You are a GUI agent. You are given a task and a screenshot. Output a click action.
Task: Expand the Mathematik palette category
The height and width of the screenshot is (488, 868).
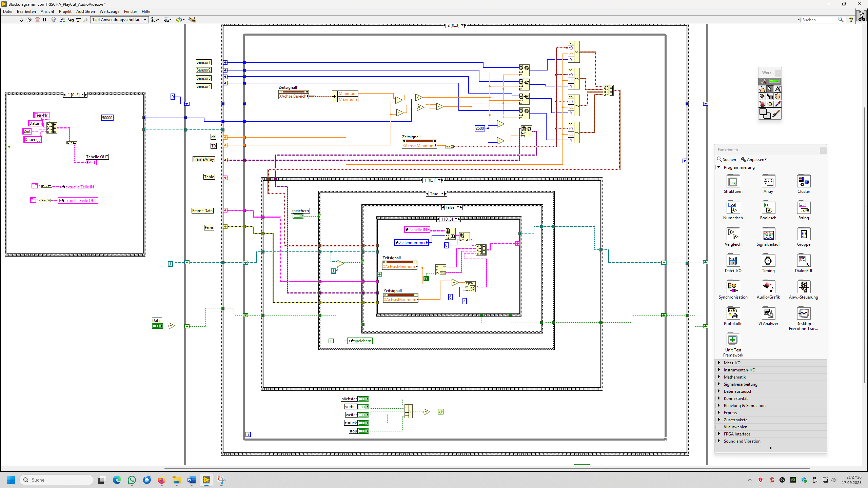734,377
